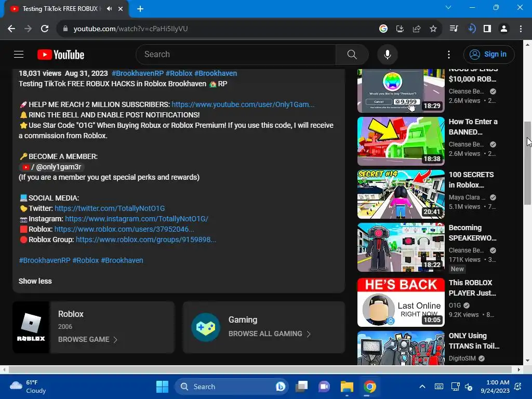Open Chrome three-dot menu

pyautogui.click(x=521, y=29)
